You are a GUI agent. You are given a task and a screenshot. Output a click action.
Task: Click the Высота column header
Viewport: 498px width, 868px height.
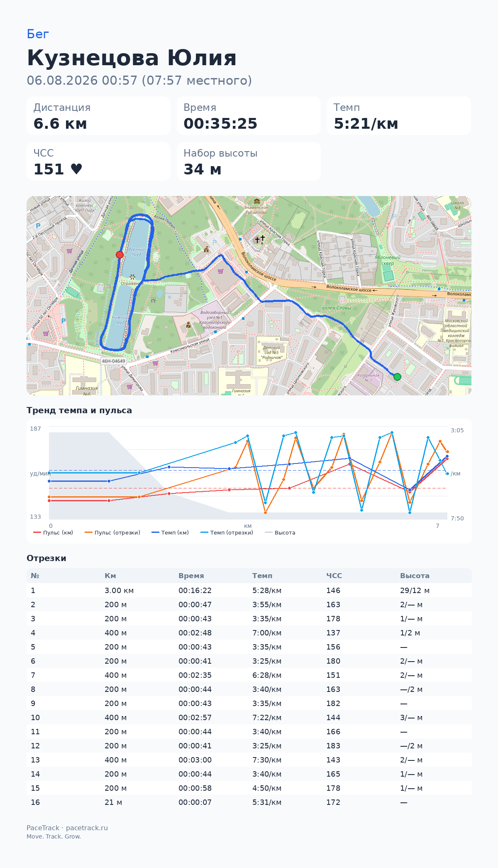point(415,576)
